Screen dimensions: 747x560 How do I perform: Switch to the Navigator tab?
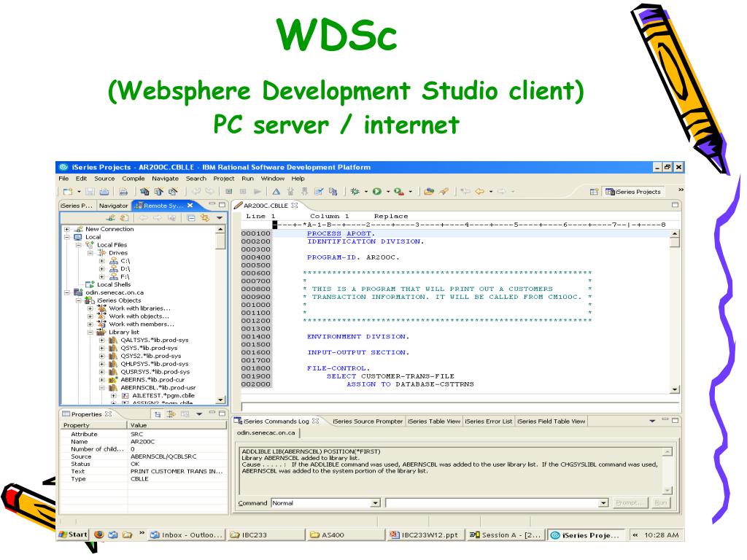click(113, 206)
